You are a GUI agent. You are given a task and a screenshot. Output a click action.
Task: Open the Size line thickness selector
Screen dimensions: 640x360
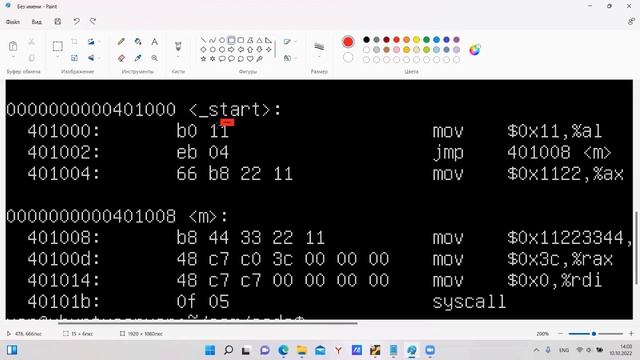319,47
